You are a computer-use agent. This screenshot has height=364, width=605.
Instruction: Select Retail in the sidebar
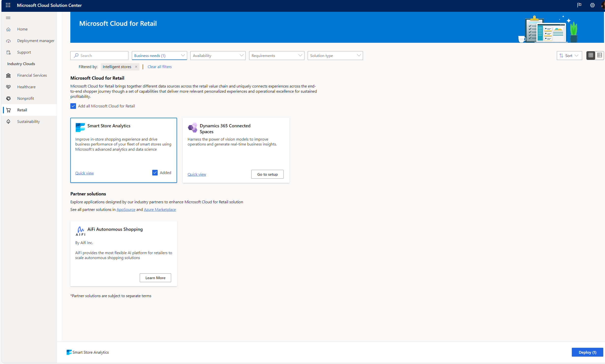(22, 110)
